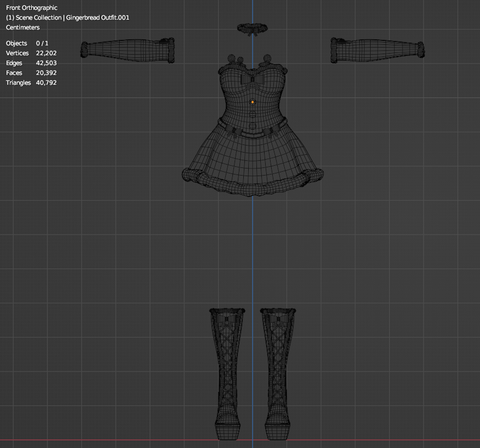
Task: Select the choker bow mesh above the dress
Action: click(251, 29)
